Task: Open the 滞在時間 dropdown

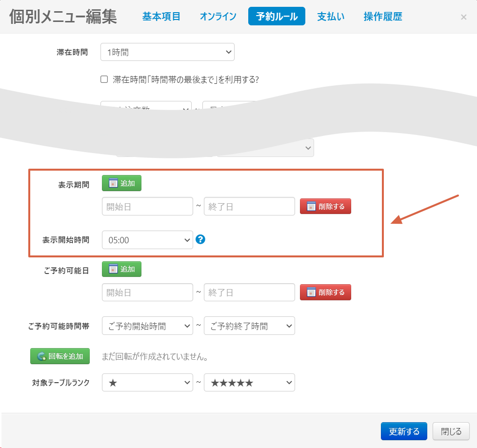Action: coord(167,52)
